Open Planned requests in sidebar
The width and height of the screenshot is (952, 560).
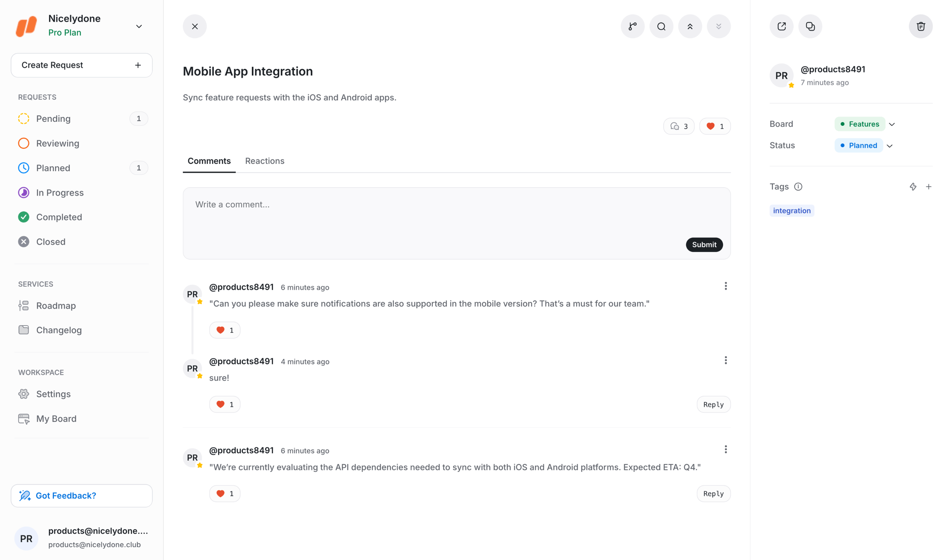pos(82,168)
